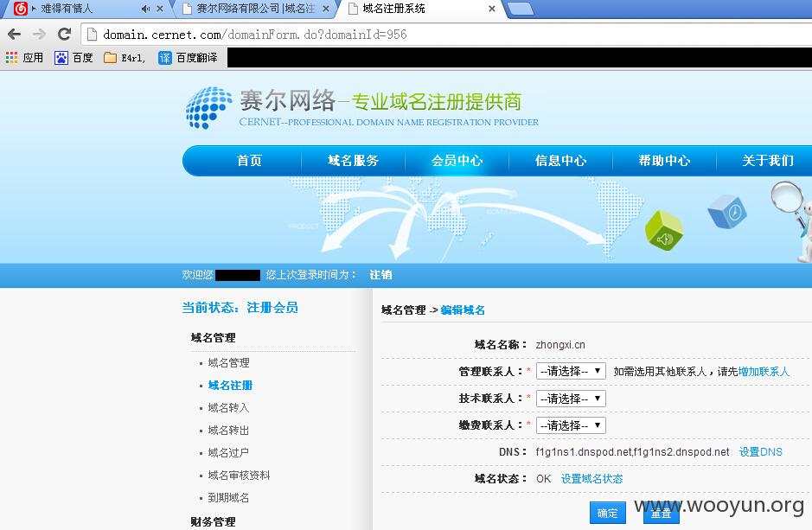
Task: Open 域名管理 sidebar link
Action: coord(228,363)
